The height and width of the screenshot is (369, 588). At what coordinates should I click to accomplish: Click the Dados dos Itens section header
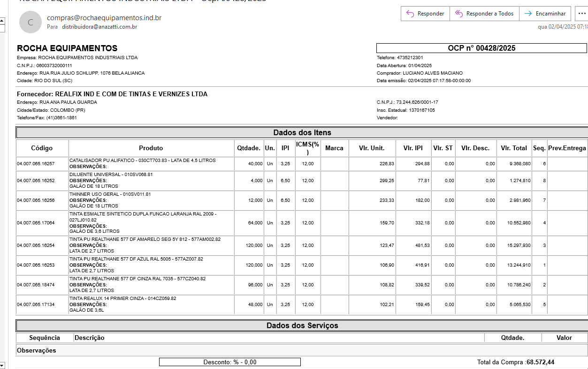coord(302,132)
